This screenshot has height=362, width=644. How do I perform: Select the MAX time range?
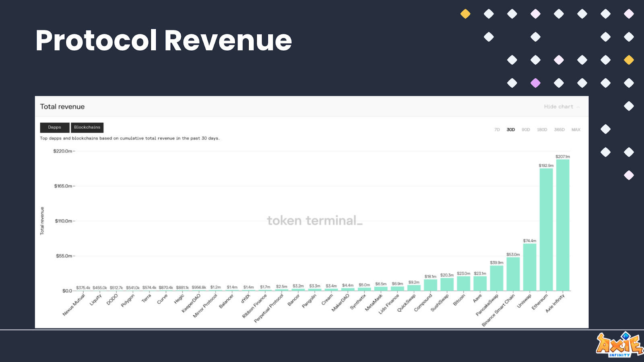pyautogui.click(x=576, y=130)
